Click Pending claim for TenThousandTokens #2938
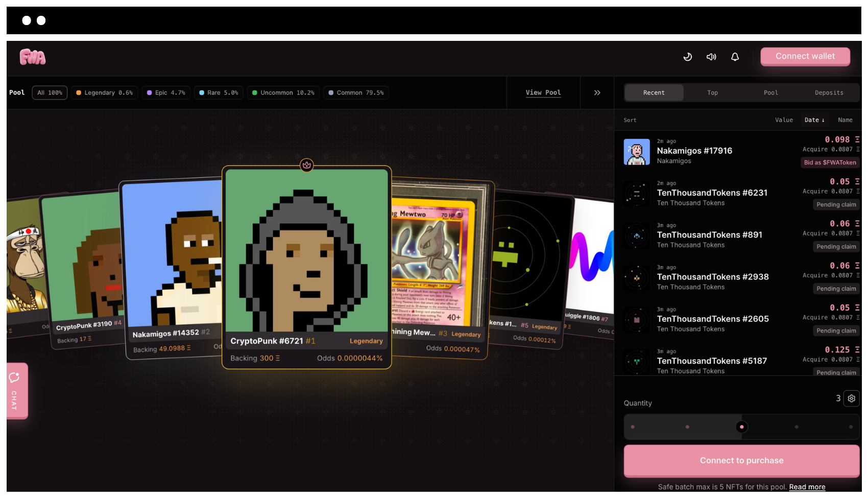868x496 pixels. [x=836, y=289]
